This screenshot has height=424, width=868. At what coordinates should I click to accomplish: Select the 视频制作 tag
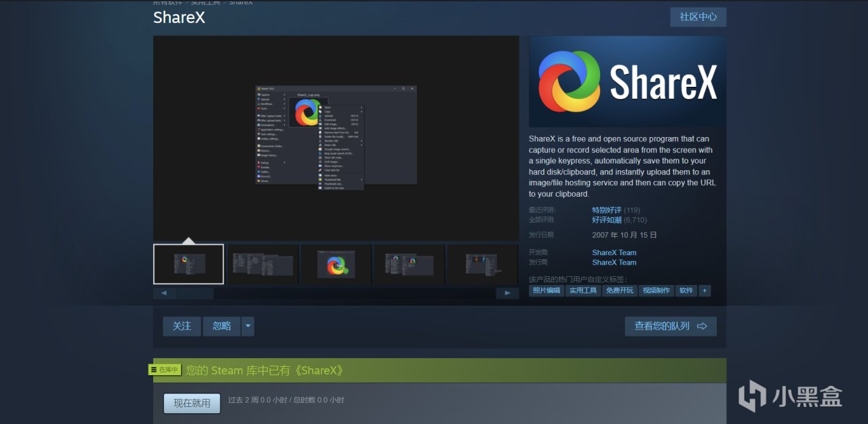(x=656, y=290)
